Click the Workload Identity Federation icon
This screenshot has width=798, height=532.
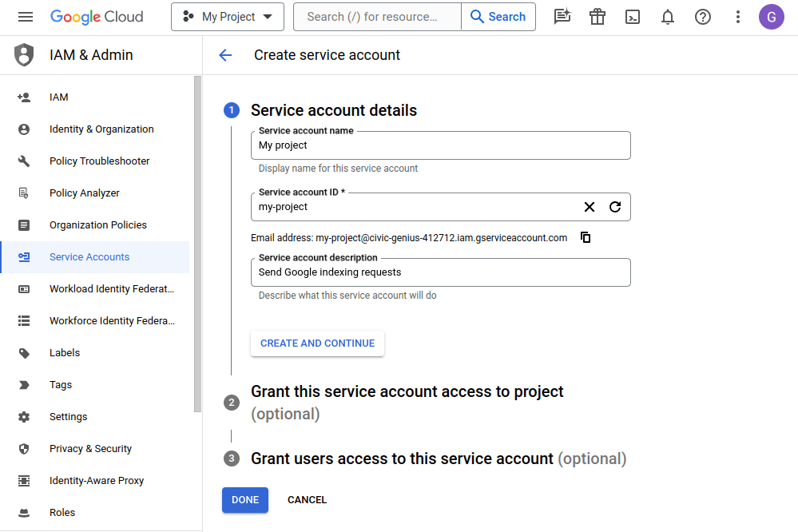coord(24,289)
